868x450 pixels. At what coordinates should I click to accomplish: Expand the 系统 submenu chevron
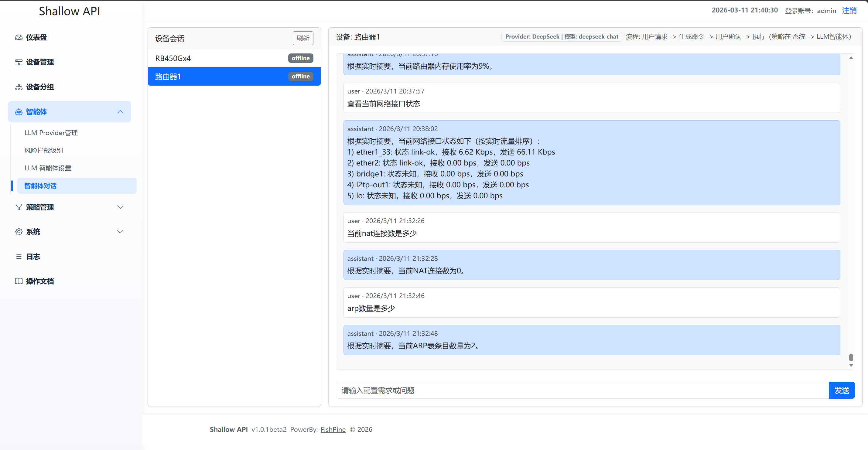(120, 232)
